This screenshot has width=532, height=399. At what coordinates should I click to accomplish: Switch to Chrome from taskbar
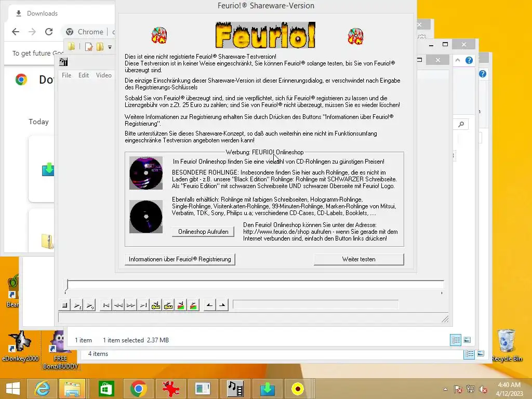click(x=138, y=389)
